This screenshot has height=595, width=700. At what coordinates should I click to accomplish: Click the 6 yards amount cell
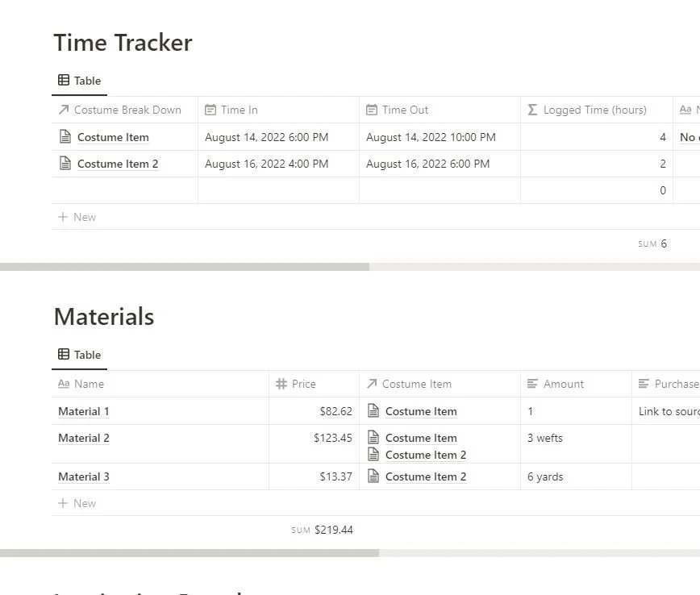576,476
